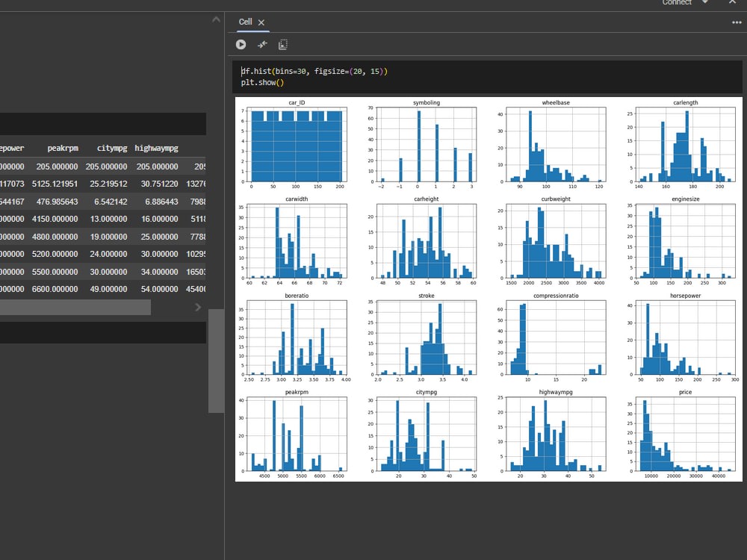The width and height of the screenshot is (747, 560).
Task: Click the dotted-square output icon in cell toolbar
Action: (283, 44)
